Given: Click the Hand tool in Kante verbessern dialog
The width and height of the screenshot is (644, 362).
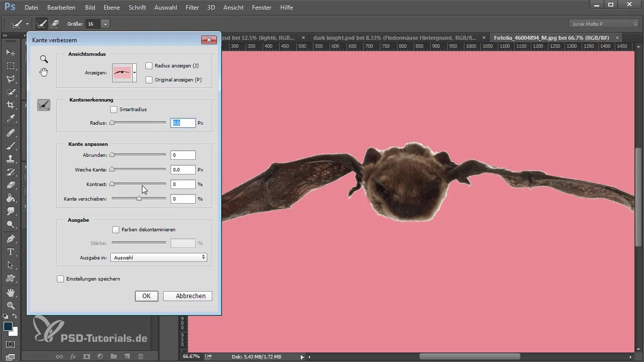Looking at the screenshot, I should [x=44, y=72].
